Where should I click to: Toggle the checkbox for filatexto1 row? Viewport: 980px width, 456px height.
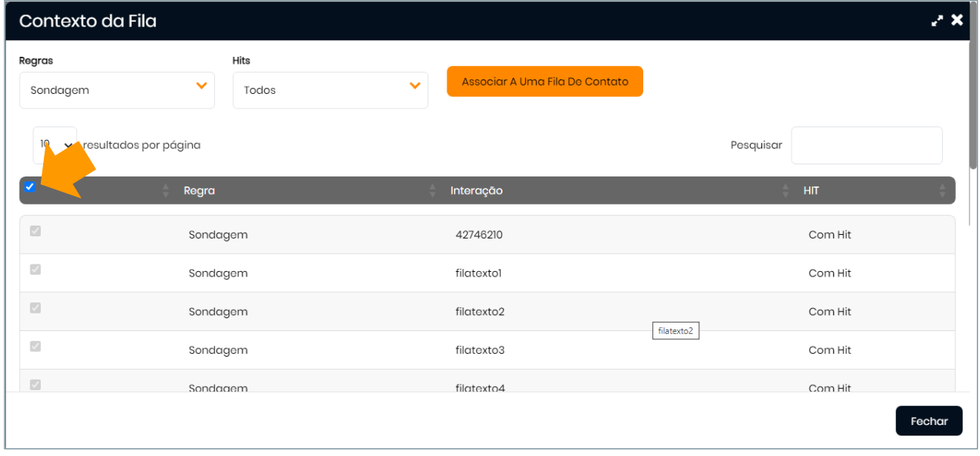point(36,270)
